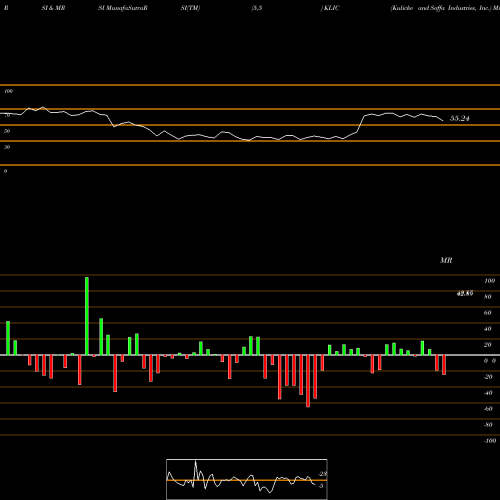Click the '(5,5' parameter text
The width and height of the screenshot is (500, 500).
257,8
